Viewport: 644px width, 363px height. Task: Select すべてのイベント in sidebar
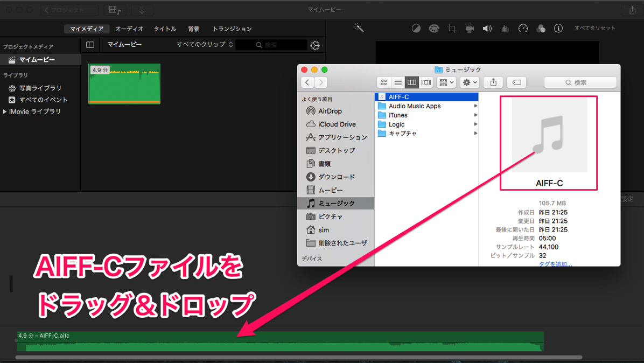pos(43,100)
